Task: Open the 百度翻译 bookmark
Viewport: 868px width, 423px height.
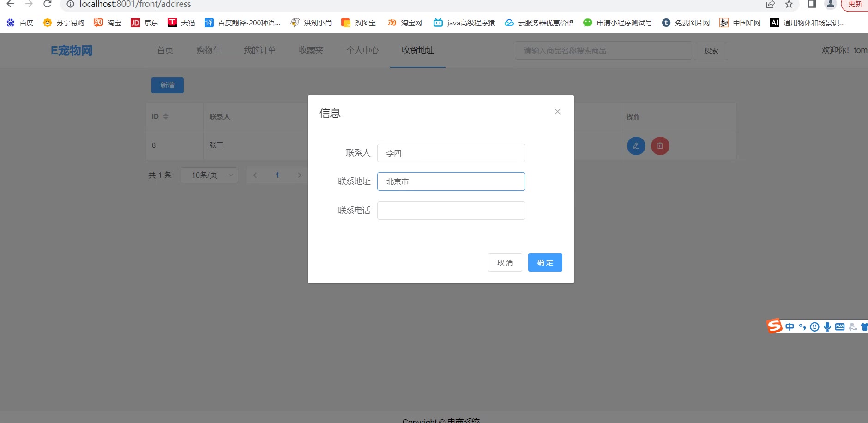Action: [242, 23]
